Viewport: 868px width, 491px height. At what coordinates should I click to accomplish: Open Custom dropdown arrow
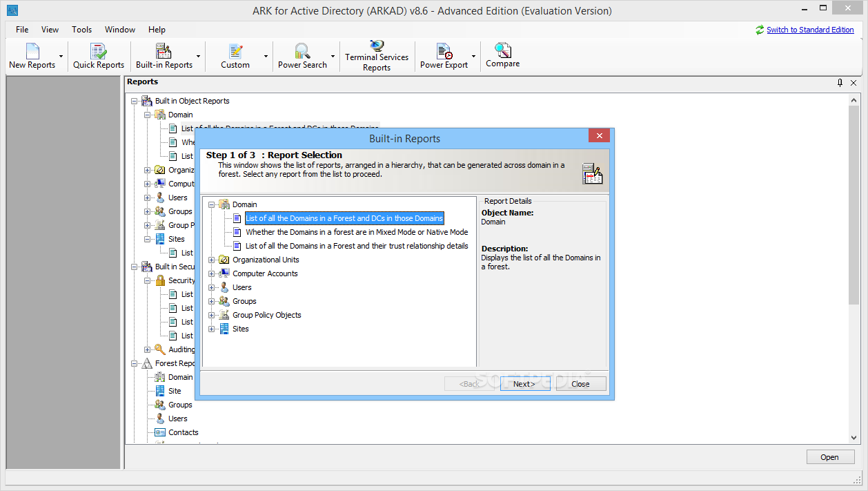point(266,57)
